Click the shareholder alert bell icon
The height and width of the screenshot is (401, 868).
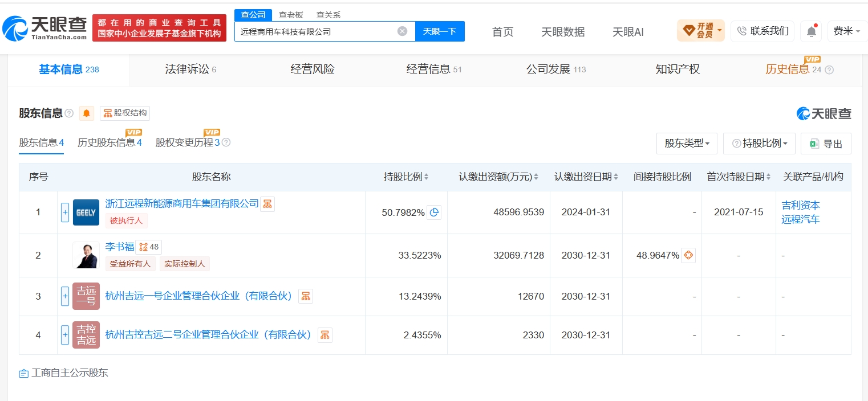click(x=87, y=113)
